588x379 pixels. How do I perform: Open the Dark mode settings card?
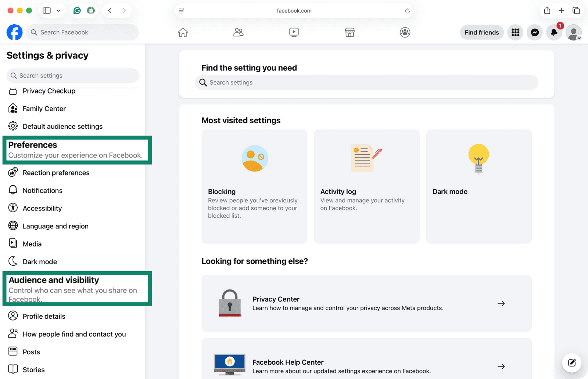point(478,186)
